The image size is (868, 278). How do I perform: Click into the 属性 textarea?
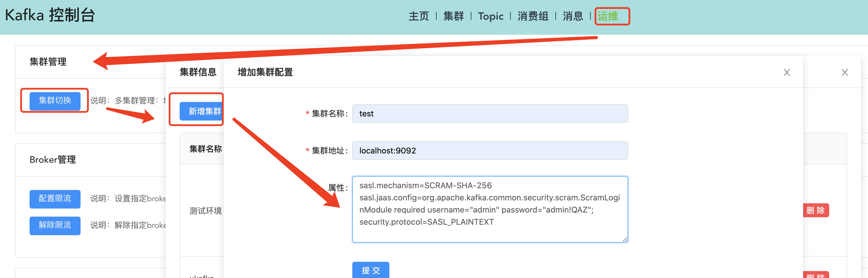click(x=490, y=209)
